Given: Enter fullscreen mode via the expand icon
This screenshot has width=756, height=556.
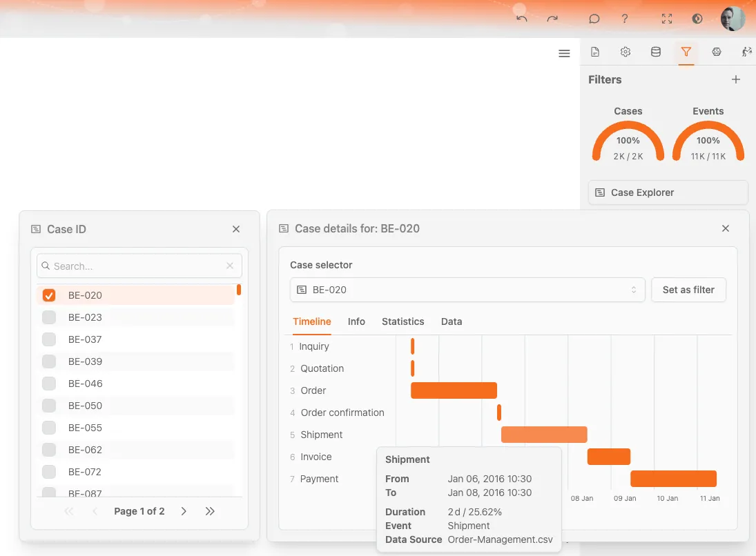Looking at the screenshot, I should click(667, 19).
